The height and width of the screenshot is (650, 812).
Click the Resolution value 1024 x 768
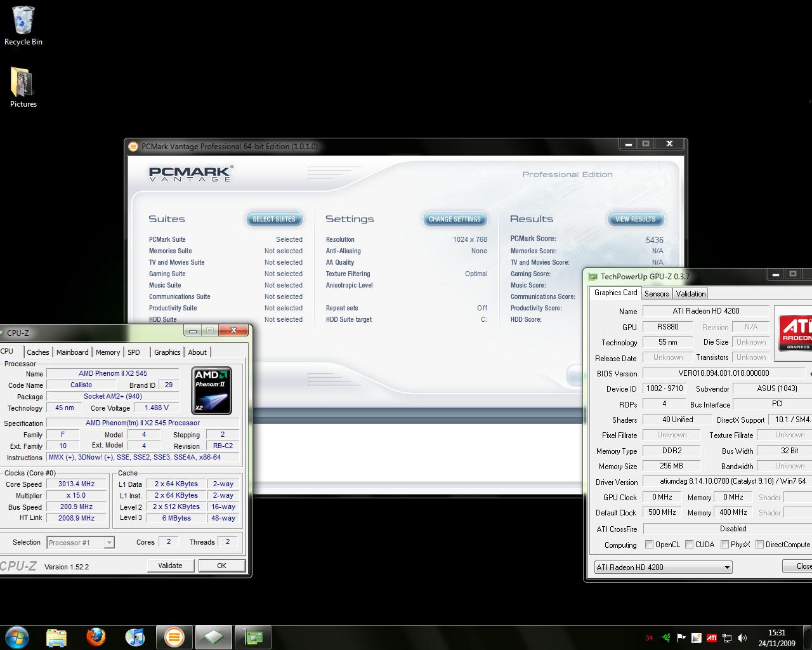470,239
